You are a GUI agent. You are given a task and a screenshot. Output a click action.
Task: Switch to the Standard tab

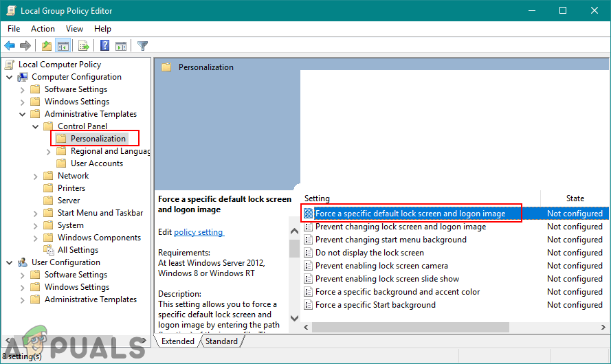coord(221,341)
